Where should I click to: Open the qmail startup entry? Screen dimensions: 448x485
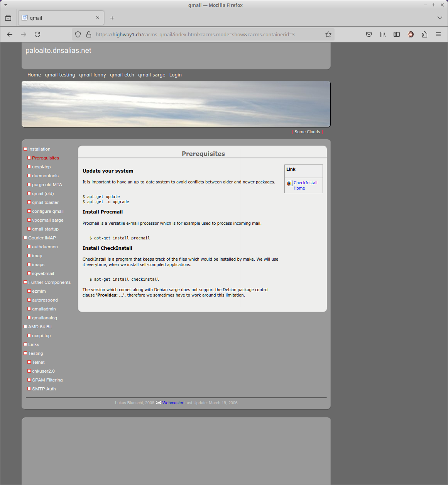tap(45, 229)
